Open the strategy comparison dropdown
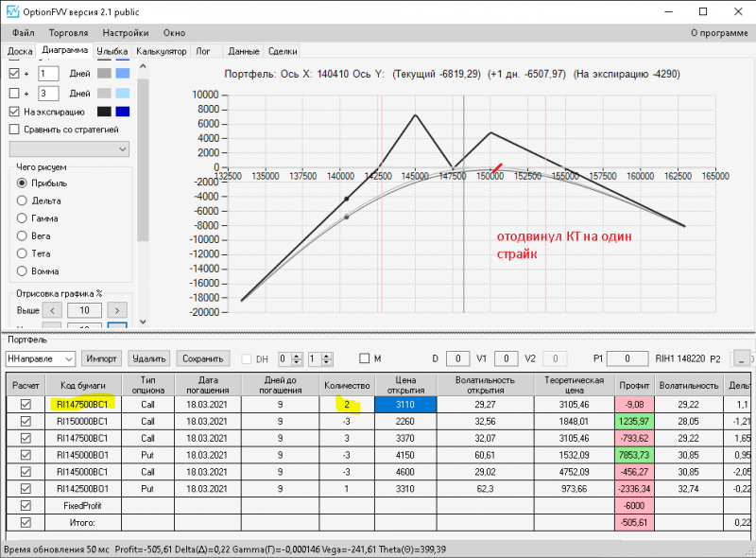Screen dimensions: 756x558 (69, 149)
